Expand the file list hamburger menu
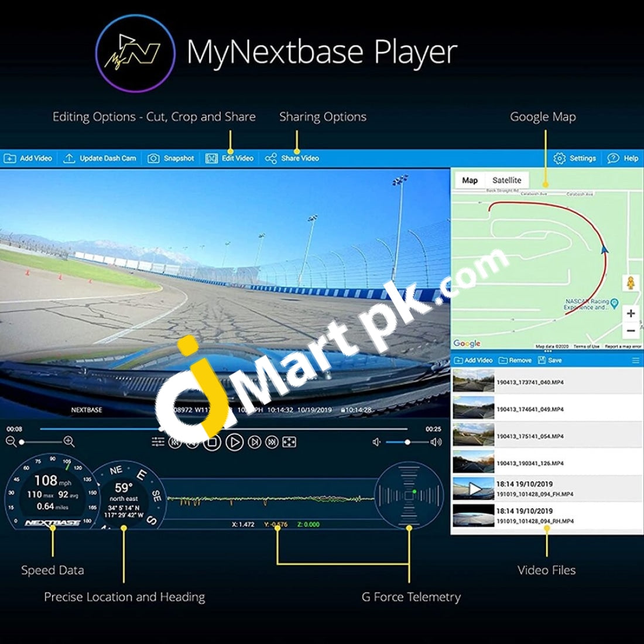Viewport: 644px width, 644px height. coord(635,361)
